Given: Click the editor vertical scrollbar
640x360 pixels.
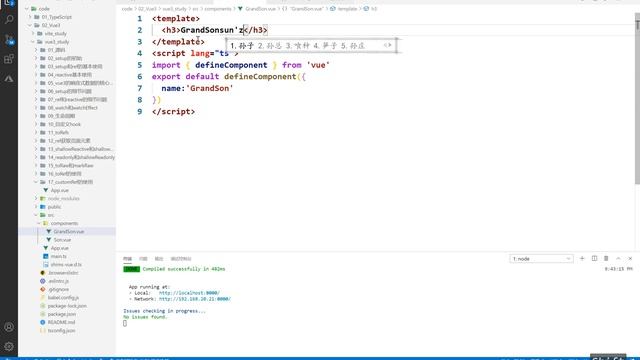Looking at the screenshot, I should coord(637,98).
